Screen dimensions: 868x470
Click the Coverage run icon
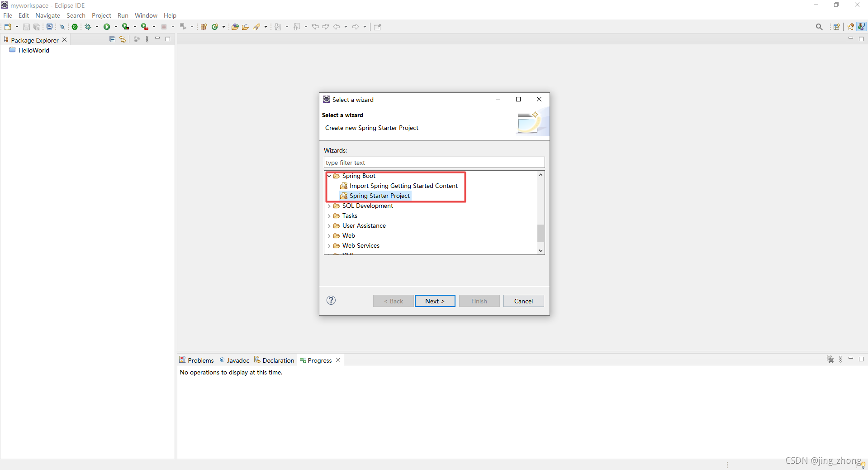point(126,27)
